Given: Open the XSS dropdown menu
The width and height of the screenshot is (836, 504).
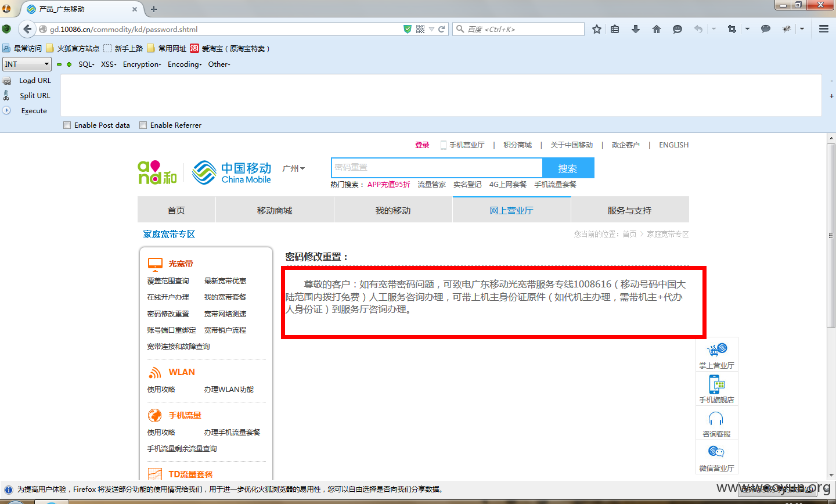Looking at the screenshot, I should 109,64.
